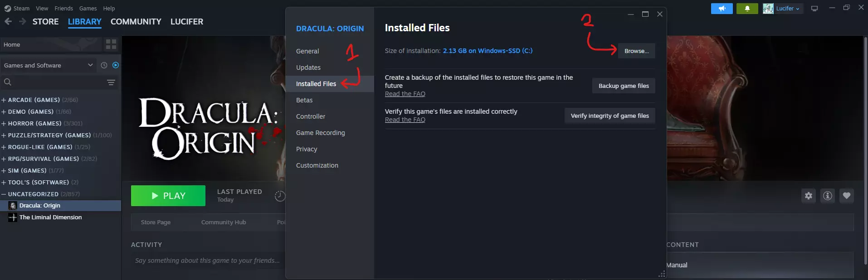Viewport: 868px width, 280px height.
Task: Select The Liminal Dimension in library list
Action: click(x=50, y=217)
